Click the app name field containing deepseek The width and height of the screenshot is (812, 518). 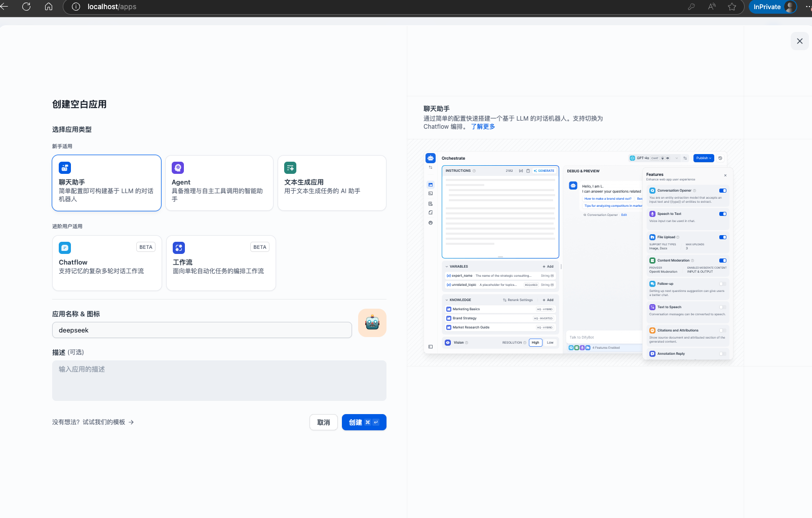click(x=202, y=330)
